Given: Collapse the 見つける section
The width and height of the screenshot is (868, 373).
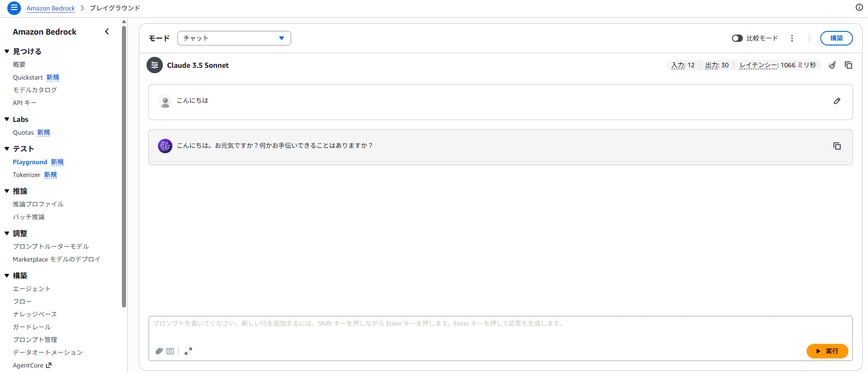Looking at the screenshot, I should click(7, 51).
